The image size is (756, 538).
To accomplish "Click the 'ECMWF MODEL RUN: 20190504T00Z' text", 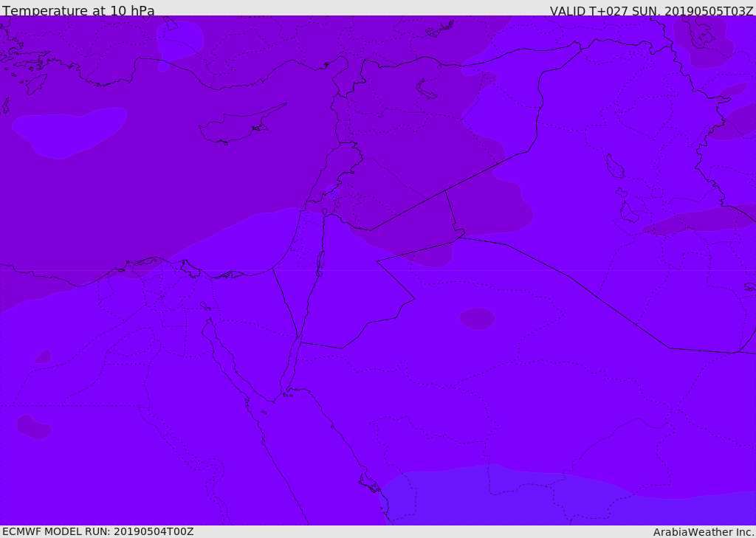I will [x=98, y=531].
